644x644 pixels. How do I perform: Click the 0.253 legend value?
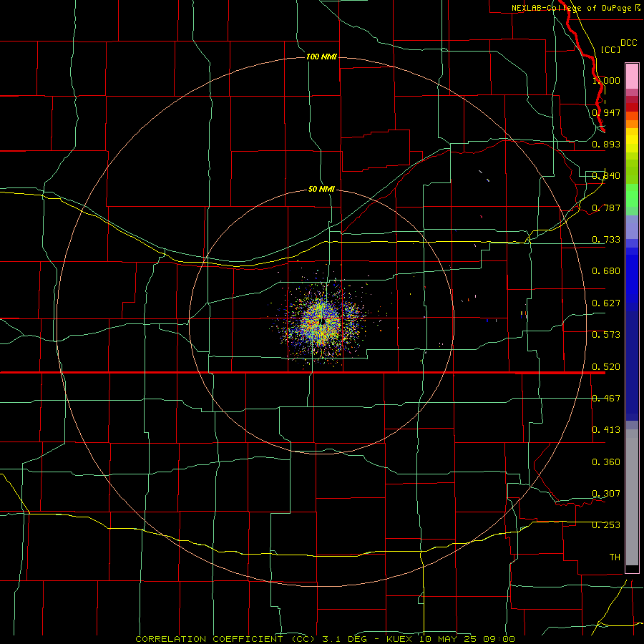pyautogui.click(x=606, y=525)
